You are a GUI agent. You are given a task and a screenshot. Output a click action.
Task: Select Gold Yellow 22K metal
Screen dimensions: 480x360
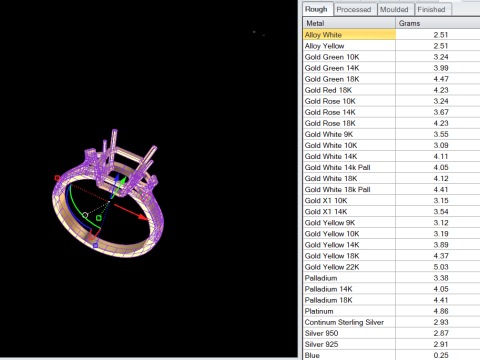pyautogui.click(x=391, y=267)
